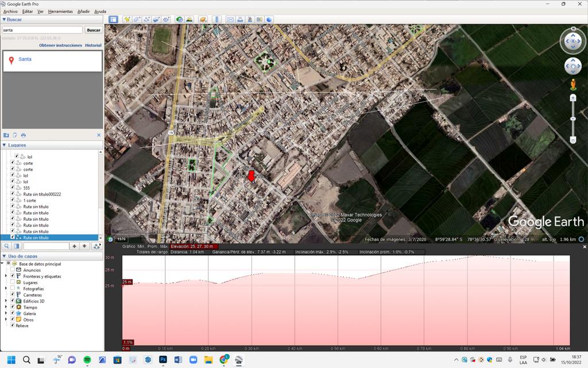Toggle the Fronteras y etiquetas layer checkbox

(13, 275)
